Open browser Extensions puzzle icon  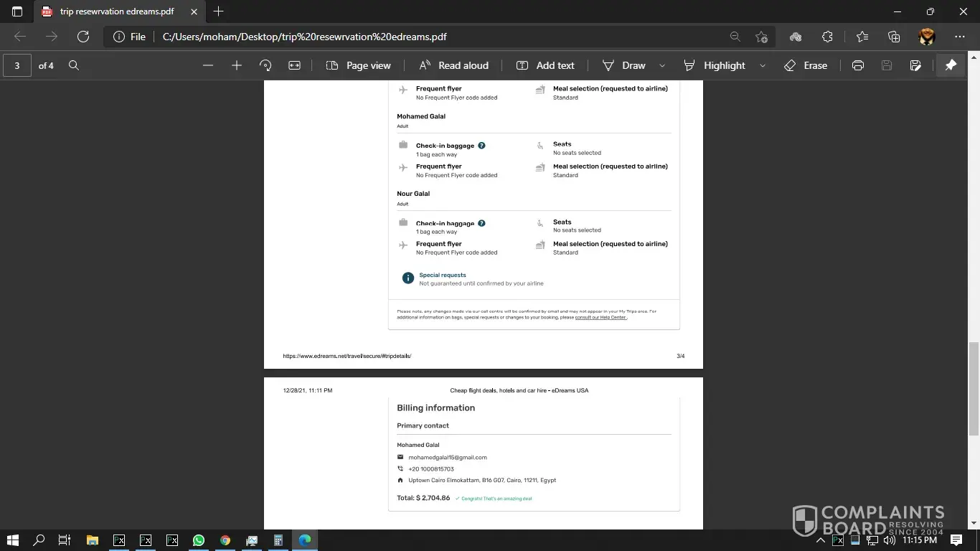(827, 37)
